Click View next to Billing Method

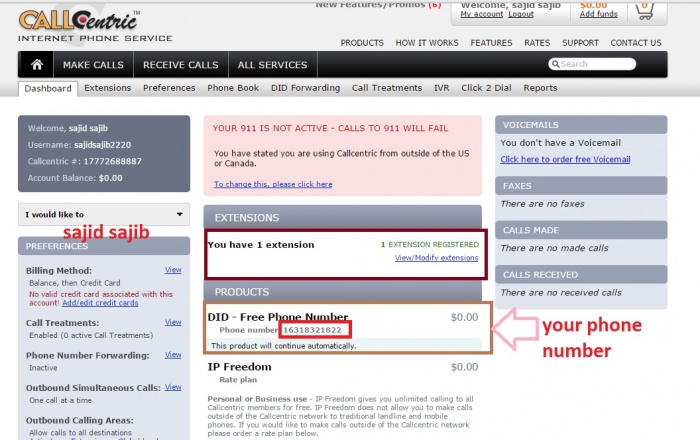[173, 270]
